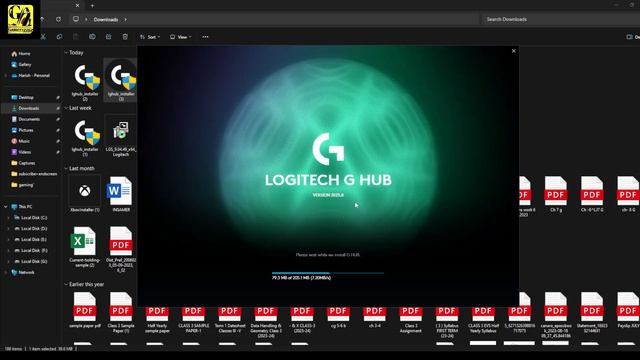The image size is (640, 360).
Task: Select lghub_installer (1) file
Action: click(x=85, y=137)
